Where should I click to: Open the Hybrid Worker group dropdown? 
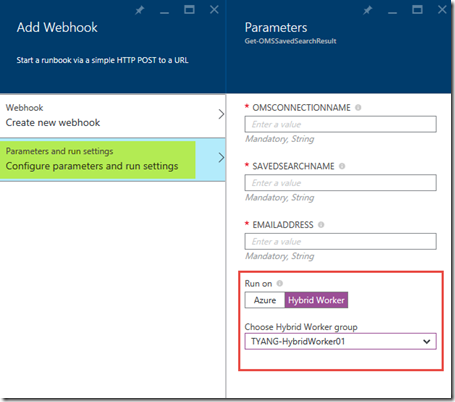coord(340,341)
